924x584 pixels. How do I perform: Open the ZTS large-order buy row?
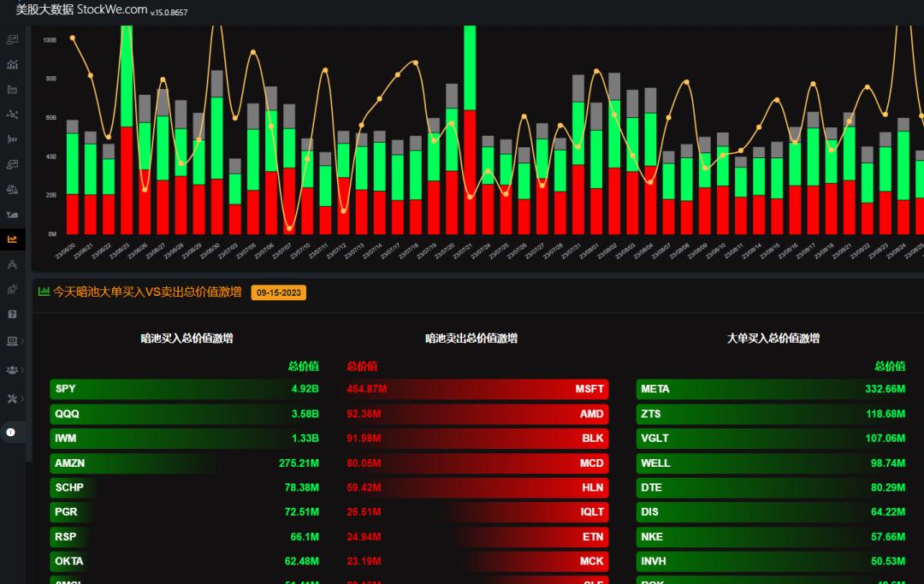point(773,414)
